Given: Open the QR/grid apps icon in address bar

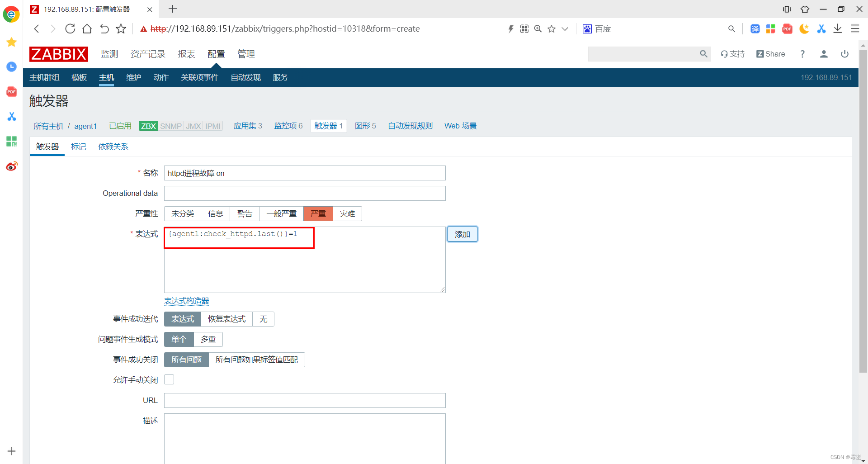Looking at the screenshot, I should 524,29.
